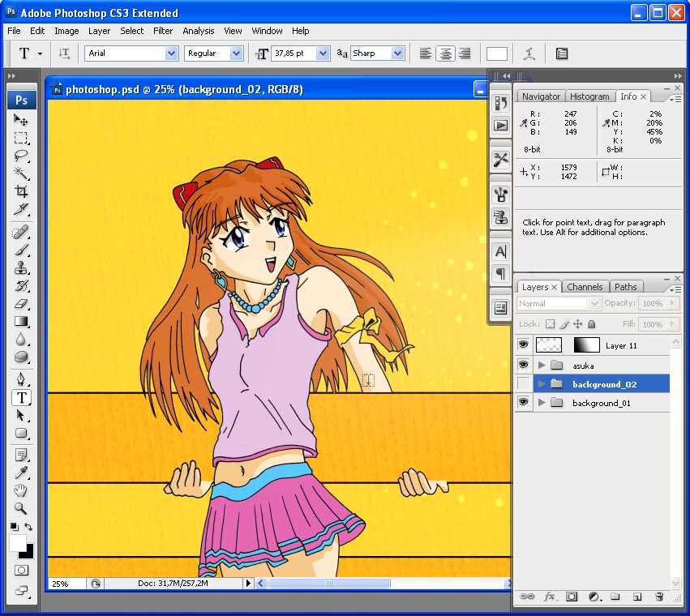Select the Sponge tool

pos(21,357)
